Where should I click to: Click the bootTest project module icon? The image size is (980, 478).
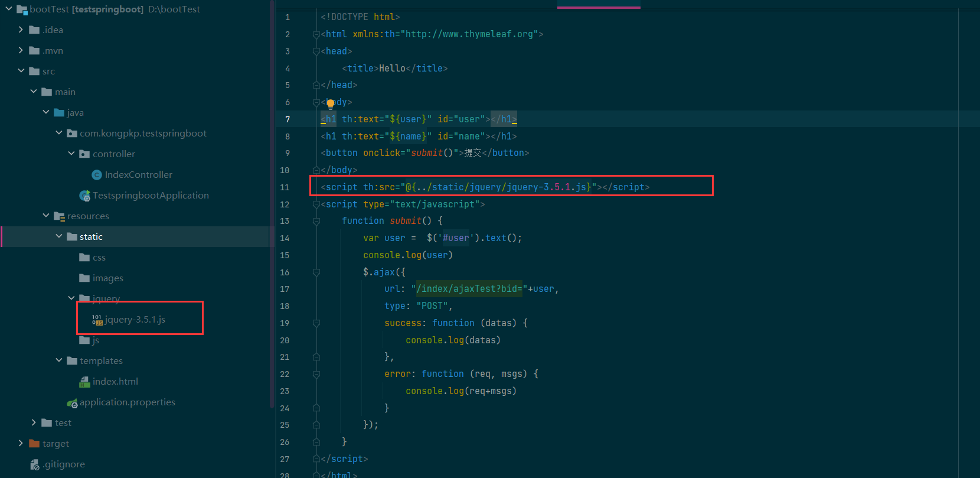click(22, 9)
